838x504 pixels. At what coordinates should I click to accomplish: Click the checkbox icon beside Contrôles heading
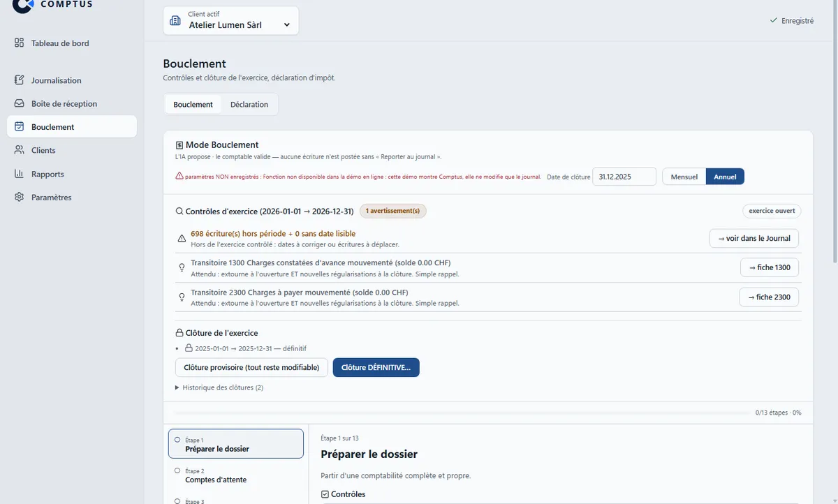pyautogui.click(x=325, y=494)
